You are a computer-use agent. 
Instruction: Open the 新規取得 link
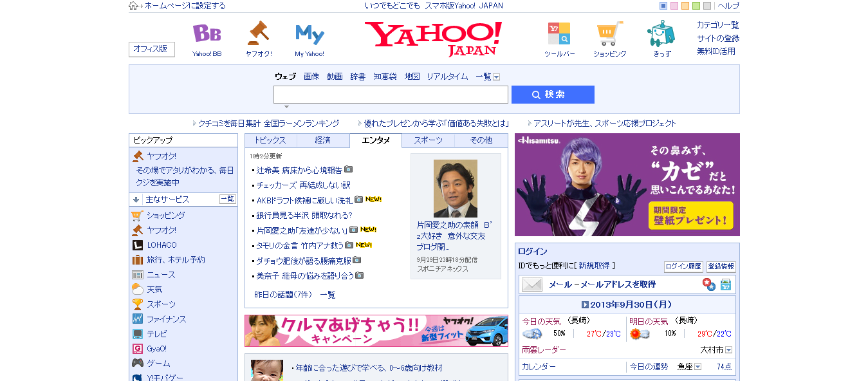coord(594,265)
